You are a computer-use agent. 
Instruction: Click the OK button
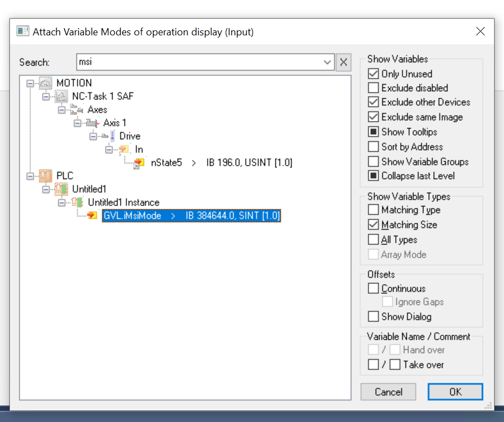(455, 392)
